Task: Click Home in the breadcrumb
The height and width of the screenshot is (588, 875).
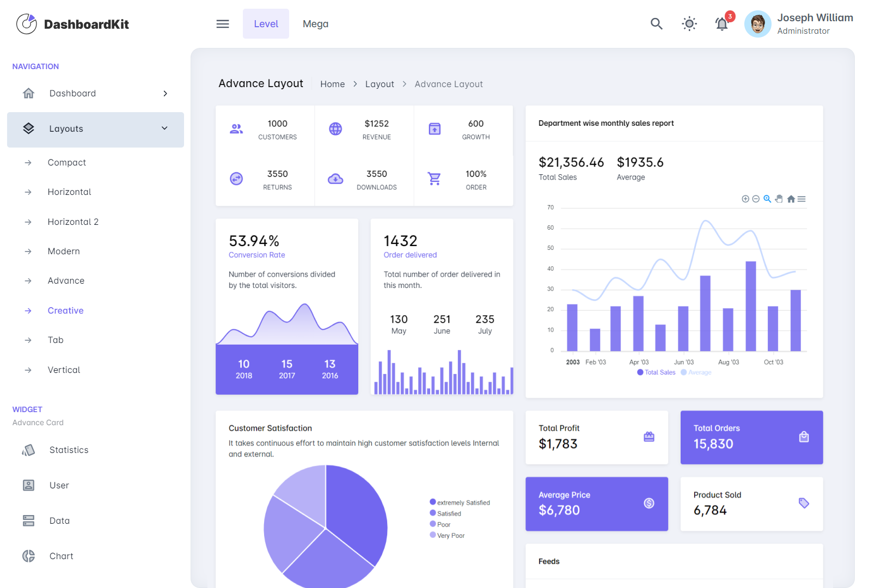Action: coord(332,84)
